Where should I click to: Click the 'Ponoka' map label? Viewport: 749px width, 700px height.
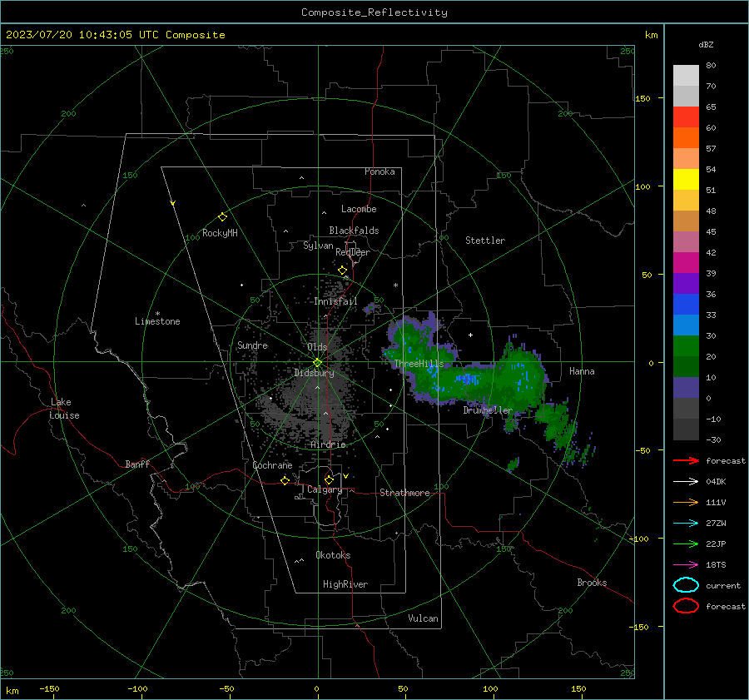(379, 171)
